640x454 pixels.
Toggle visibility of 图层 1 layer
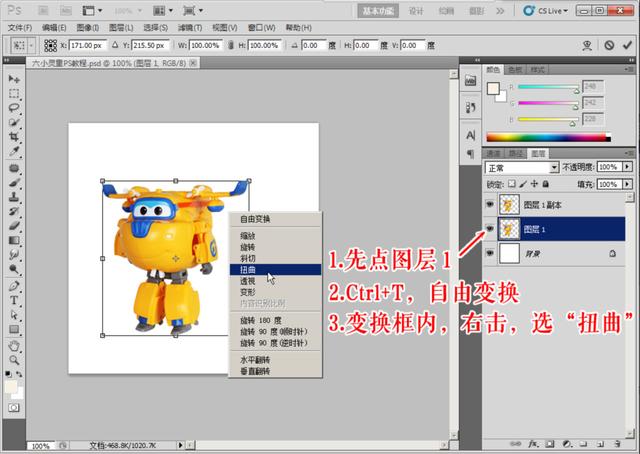click(490, 229)
